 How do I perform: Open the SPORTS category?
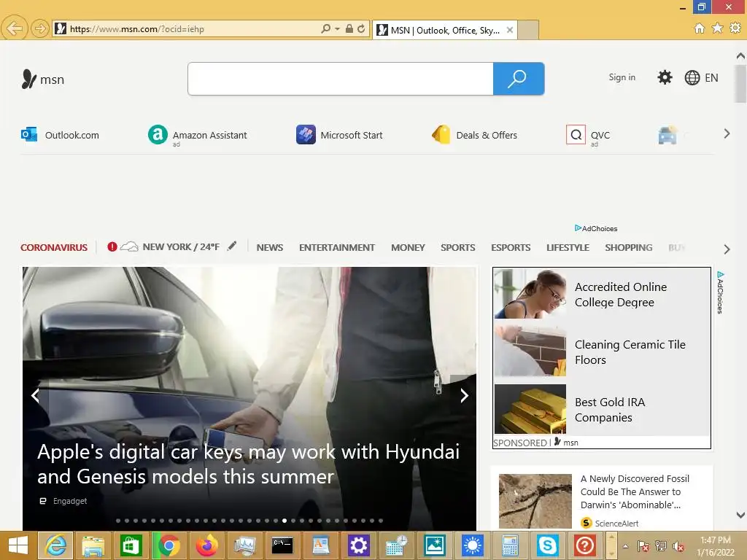458,248
